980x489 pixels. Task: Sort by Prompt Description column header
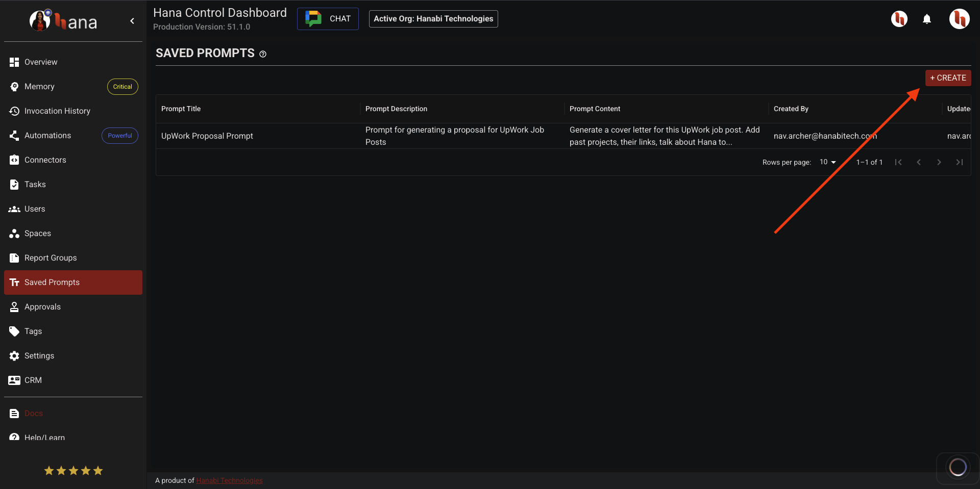[x=396, y=109]
